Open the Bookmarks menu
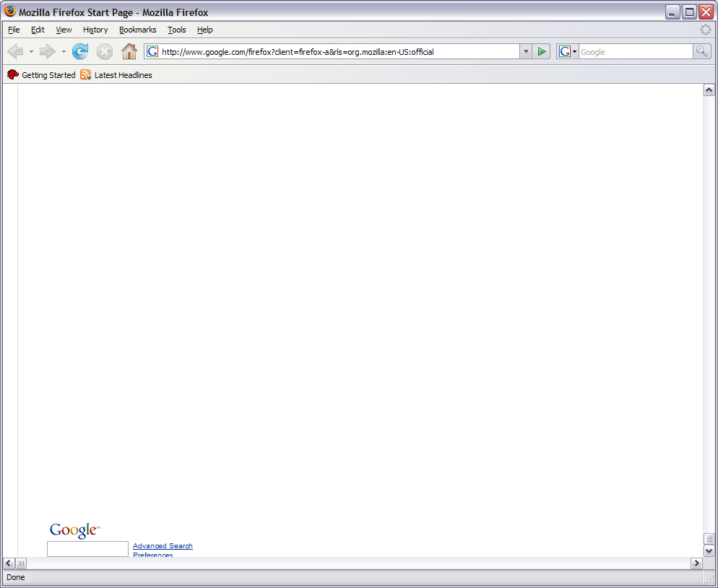 137,30
